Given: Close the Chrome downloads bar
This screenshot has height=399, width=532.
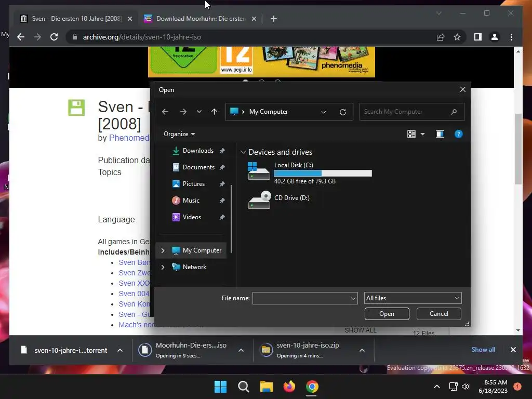Looking at the screenshot, I should coord(513,350).
